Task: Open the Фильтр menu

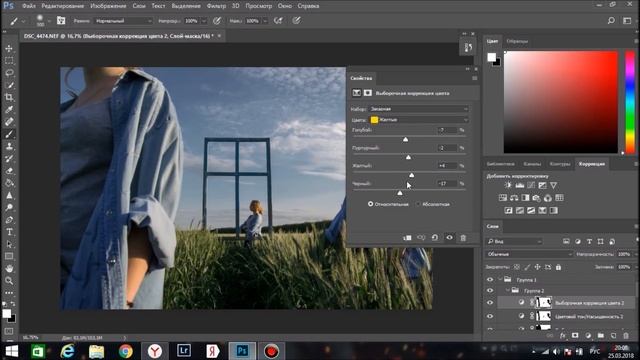Action: coord(216,6)
